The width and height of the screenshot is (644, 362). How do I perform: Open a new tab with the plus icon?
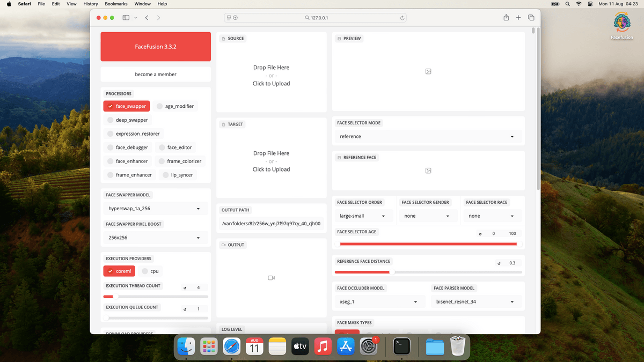(x=518, y=18)
